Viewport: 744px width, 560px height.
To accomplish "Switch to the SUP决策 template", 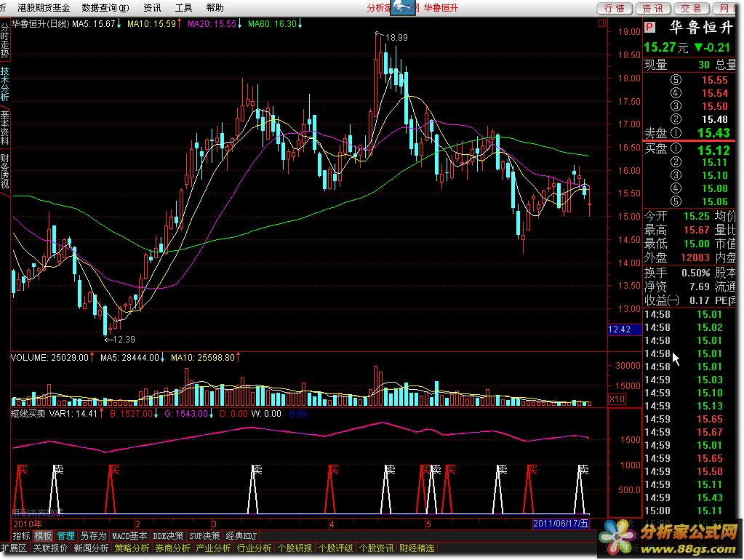I will 204,536.
